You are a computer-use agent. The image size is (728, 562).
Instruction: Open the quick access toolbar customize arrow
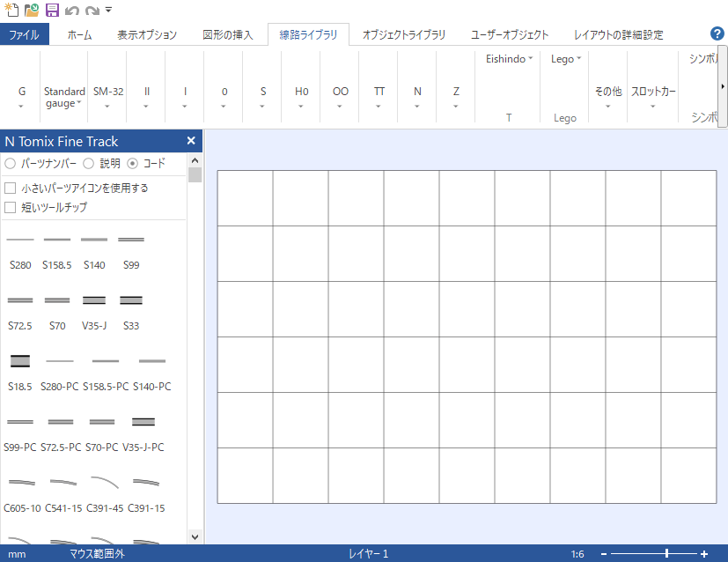click(x=108, y=10)
